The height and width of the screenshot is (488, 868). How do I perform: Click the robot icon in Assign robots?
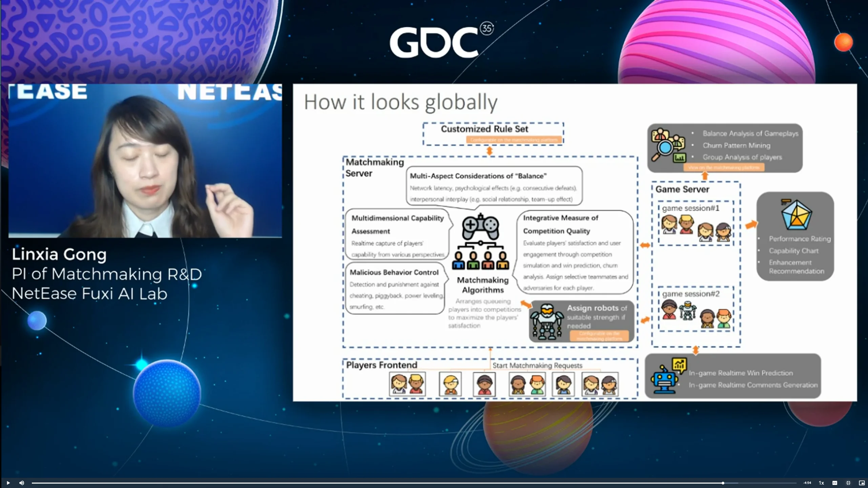click(546, 321)
